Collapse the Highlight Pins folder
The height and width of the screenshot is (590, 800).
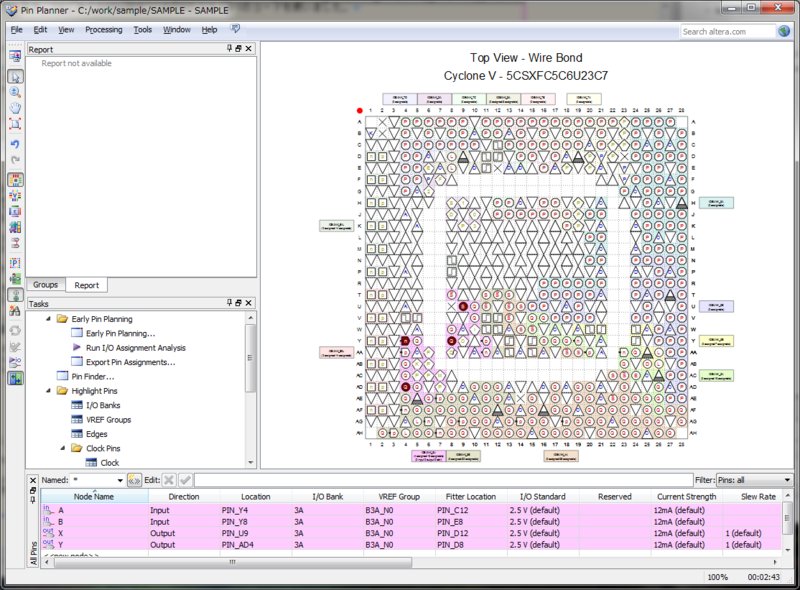tap(48, 391)
